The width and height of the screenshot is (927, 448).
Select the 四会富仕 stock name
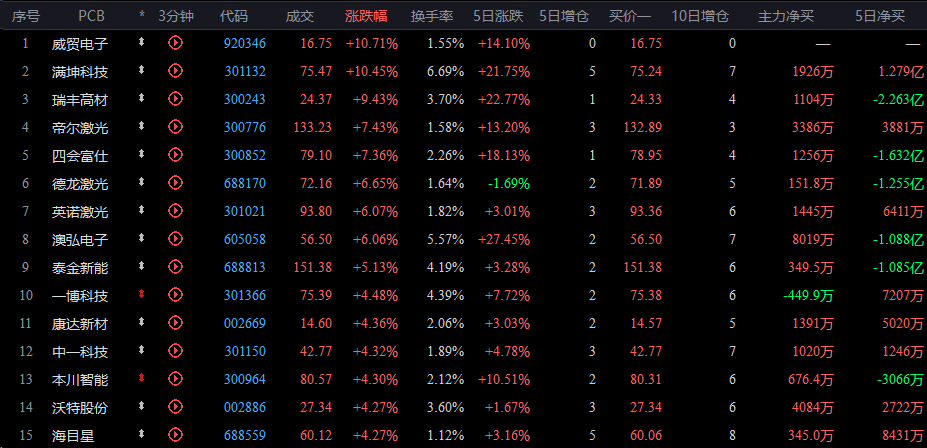click(x=80, y=155)
